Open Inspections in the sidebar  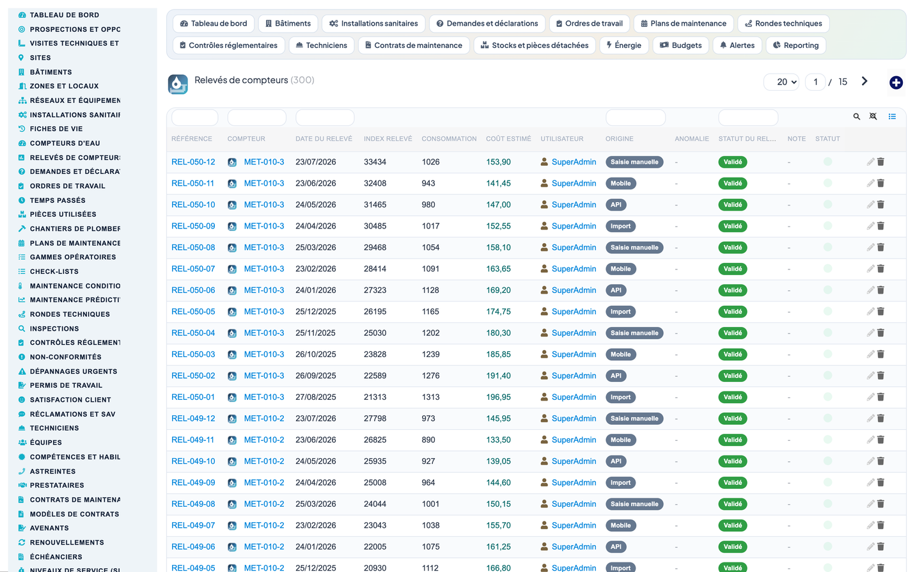[54, 329]
